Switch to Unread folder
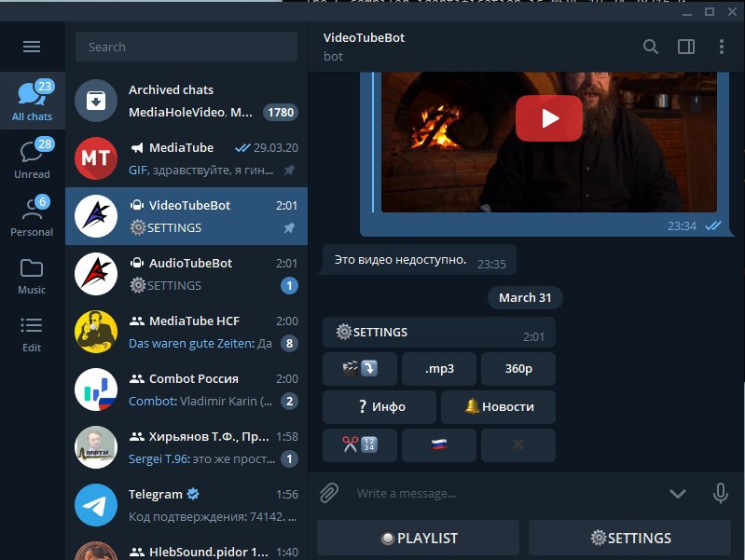This screenshot has height=560, width=745. [33, 158]
